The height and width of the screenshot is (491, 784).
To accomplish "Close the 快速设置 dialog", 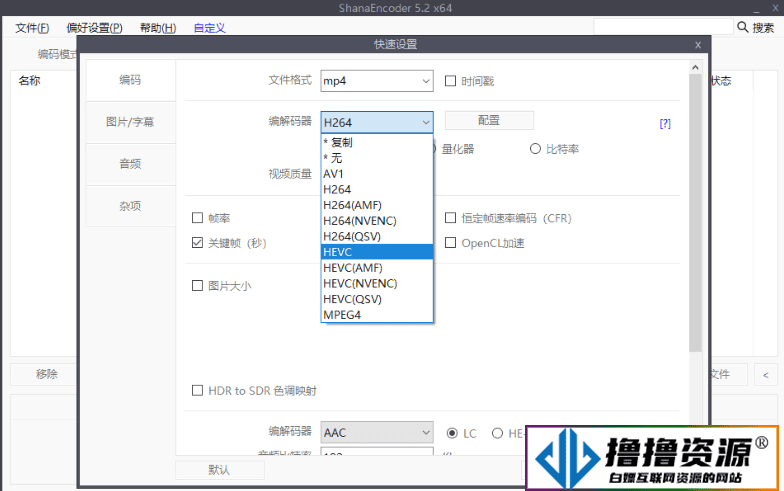I will 698,45.
